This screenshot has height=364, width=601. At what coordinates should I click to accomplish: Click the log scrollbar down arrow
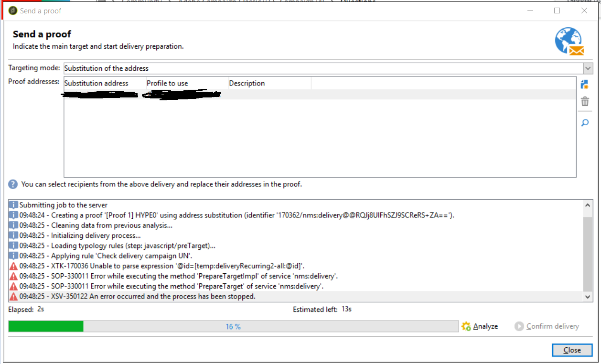point(588,296)
